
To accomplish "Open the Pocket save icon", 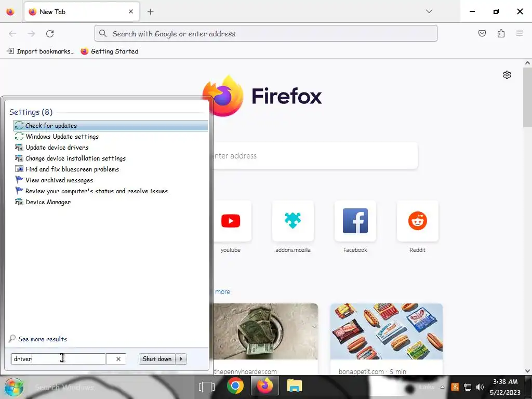I will point(482,33).
